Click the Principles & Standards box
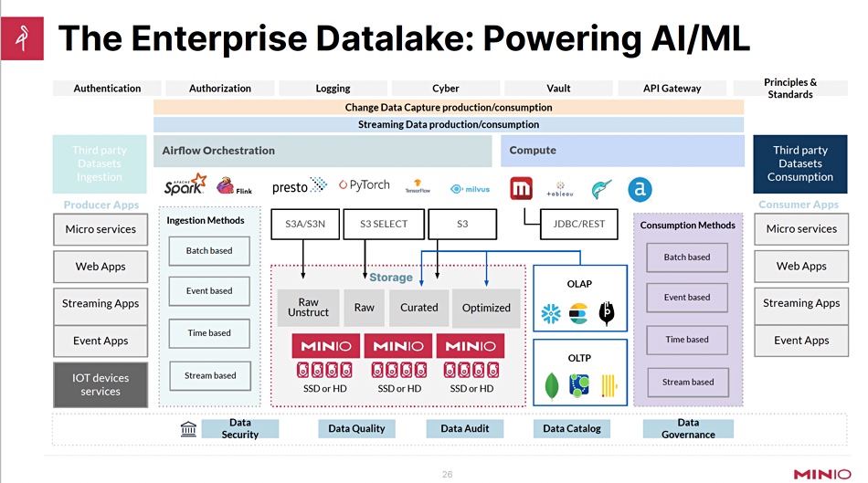Image resolution: width=868 pixels, height=483 pixels. pos(790,88)
